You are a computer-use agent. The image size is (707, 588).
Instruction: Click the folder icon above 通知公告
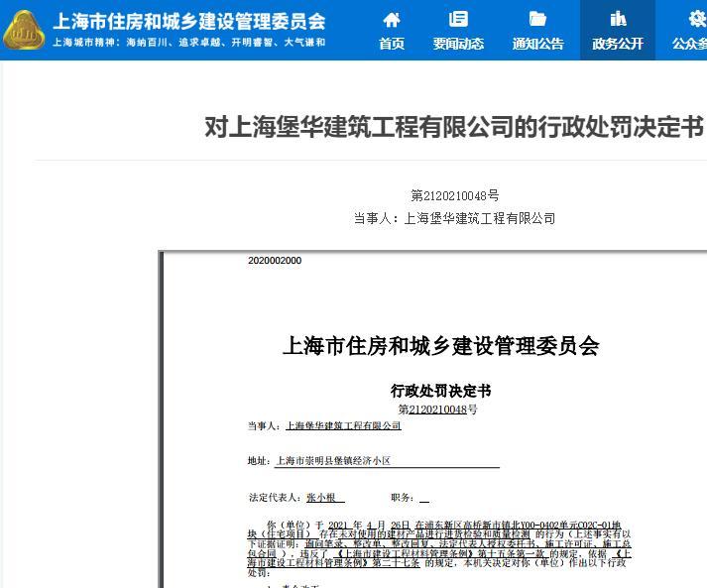click(537, 19)
